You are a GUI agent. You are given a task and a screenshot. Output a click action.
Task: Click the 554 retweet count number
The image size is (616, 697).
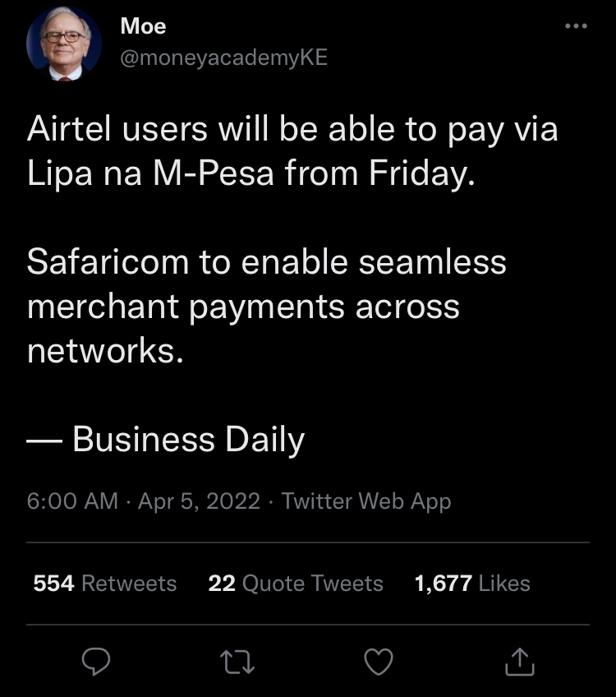tap(53, 584)
